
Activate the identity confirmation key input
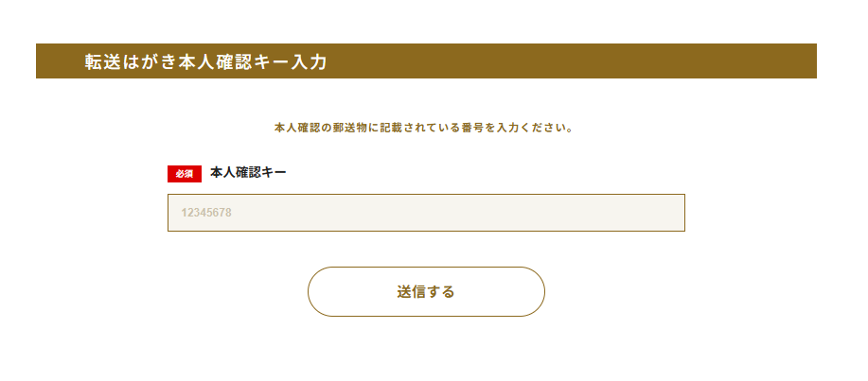coord(426,213)
